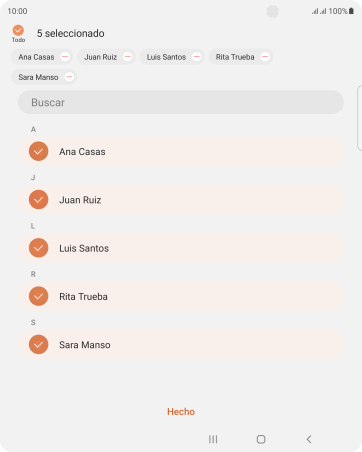
Task: Select the Sara Manso chip label
Action: pos(38,77)
